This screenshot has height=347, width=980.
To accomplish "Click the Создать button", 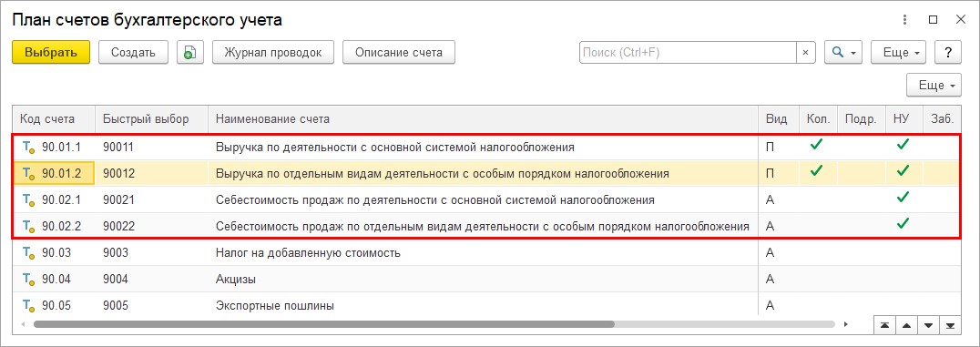I will pyautogui.click(x=133, y=53).
